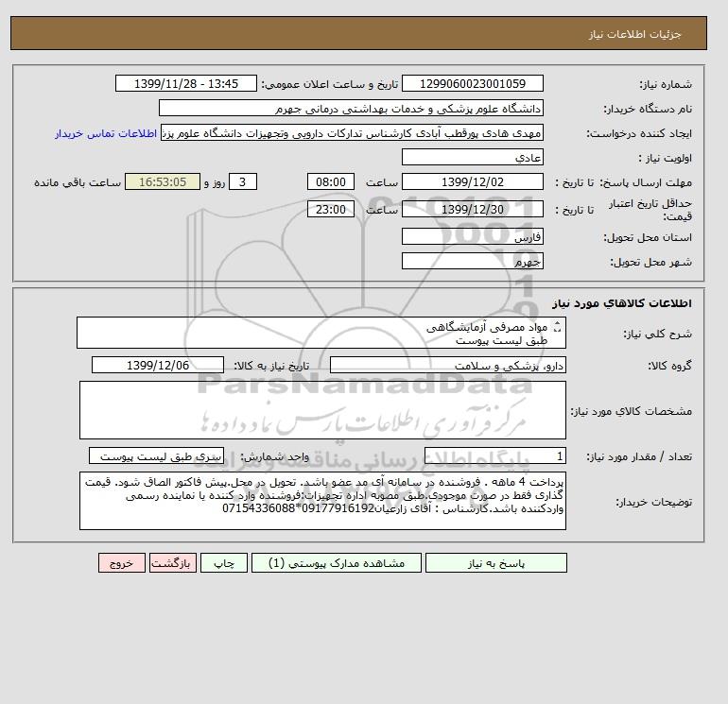Click the حداقل تاریخ اعتبار قیمت label
Viewport: 728px width, 704px height.
tap(650, 210)
